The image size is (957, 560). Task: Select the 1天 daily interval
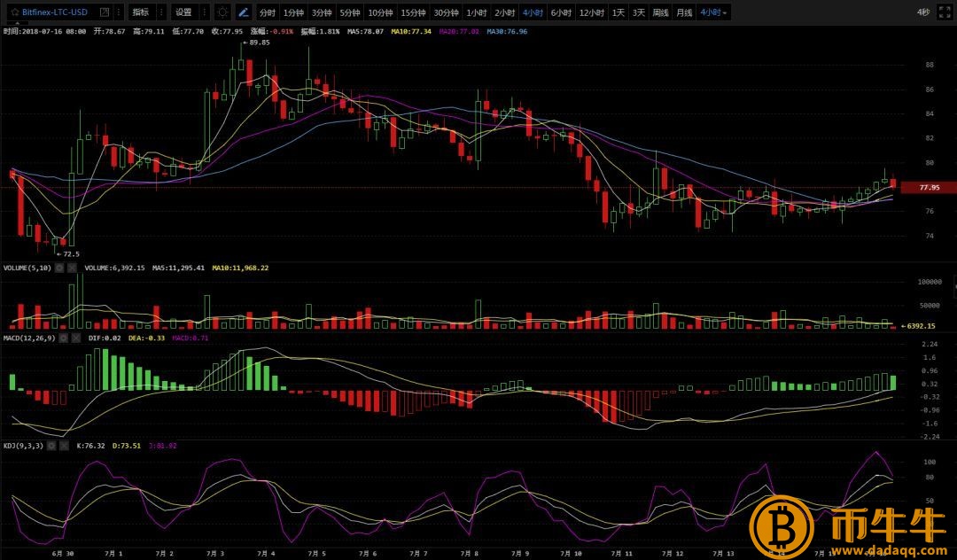(619, 12)
